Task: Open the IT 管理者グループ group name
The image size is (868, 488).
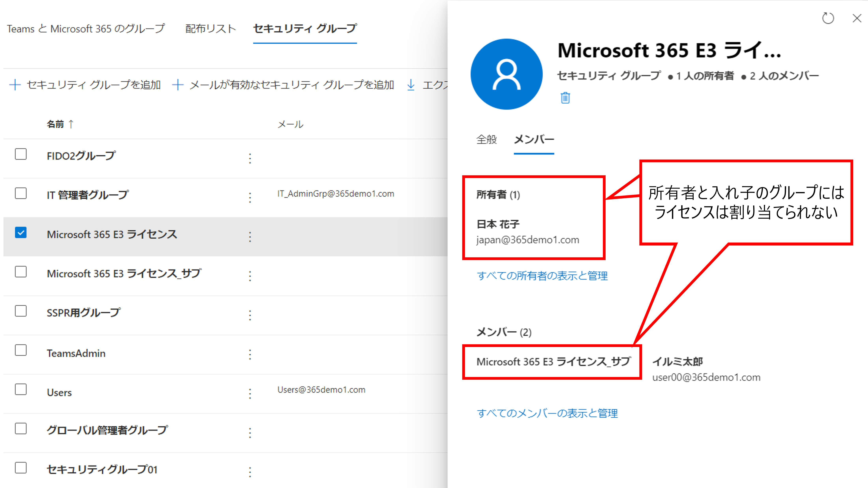Action: point(88,195)
